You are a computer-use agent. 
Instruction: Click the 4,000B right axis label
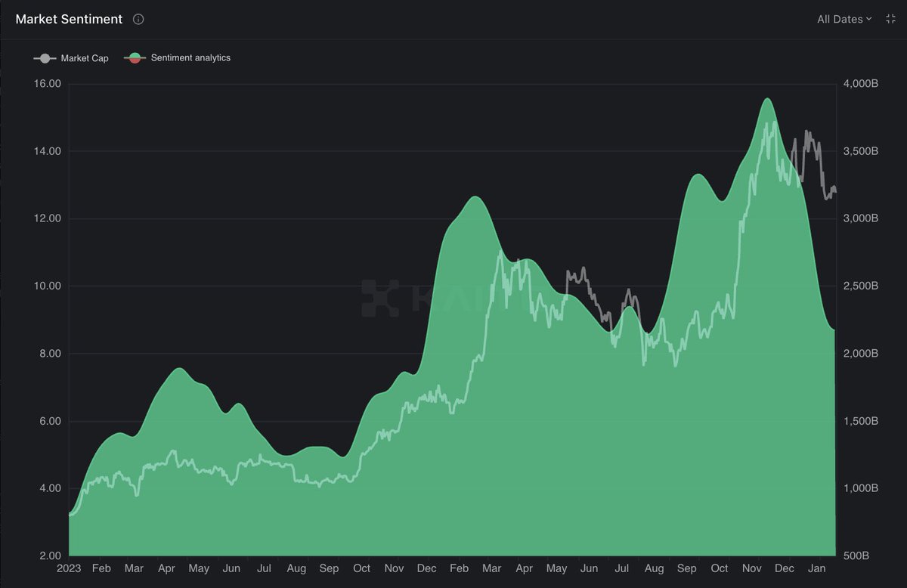(x=861, y=84)
